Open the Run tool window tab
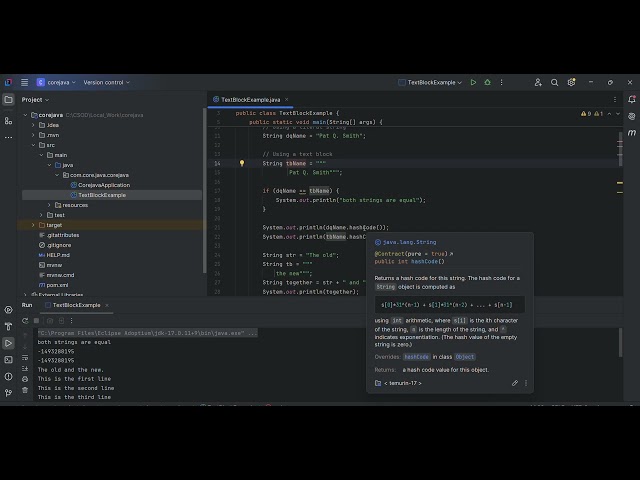The width and height of the screenshot is (640, 480). [x=27, y=305]
